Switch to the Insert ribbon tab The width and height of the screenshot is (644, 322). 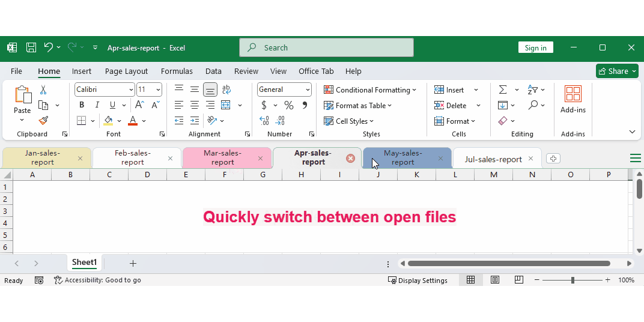pyautogui.click(x=81, y=71)
